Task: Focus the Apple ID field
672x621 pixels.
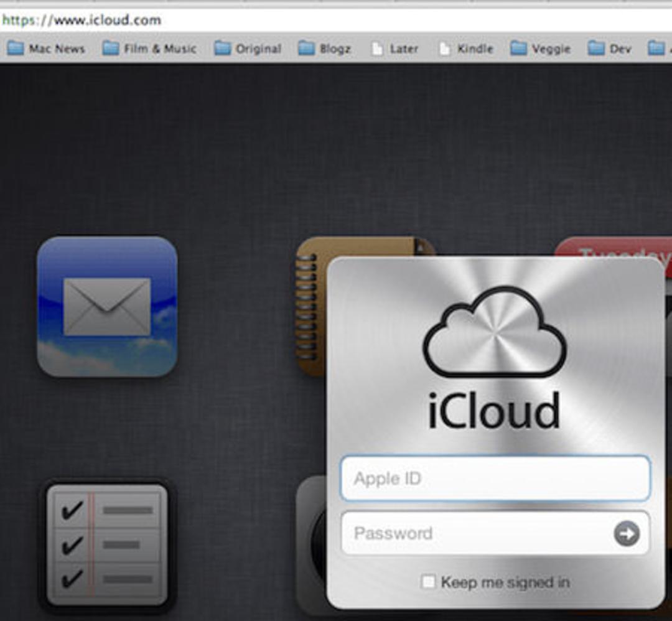Action: [495, 479]
